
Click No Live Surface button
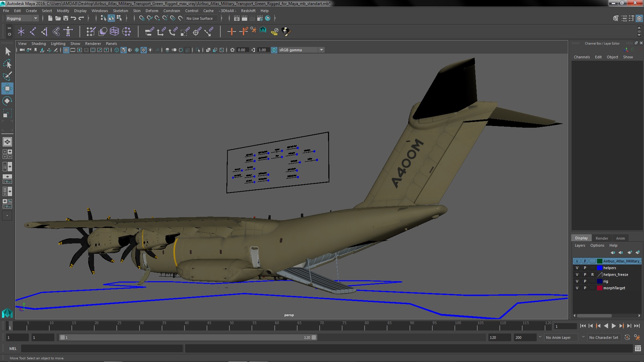click(200, 18)
